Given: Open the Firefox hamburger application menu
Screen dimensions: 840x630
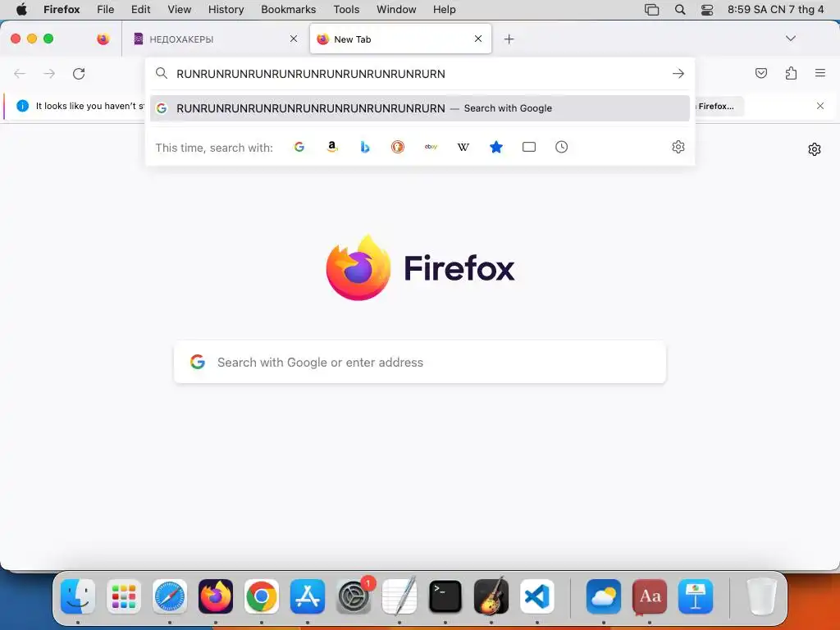Looking at the screenshot, I should point(820,73).
